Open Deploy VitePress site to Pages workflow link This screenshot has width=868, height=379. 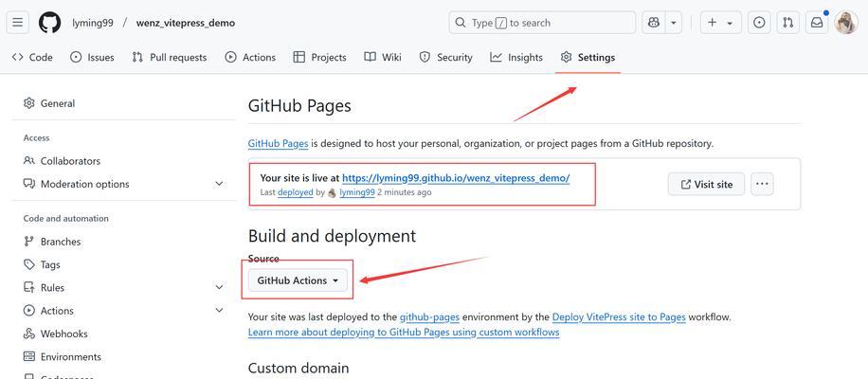(619, 317)
